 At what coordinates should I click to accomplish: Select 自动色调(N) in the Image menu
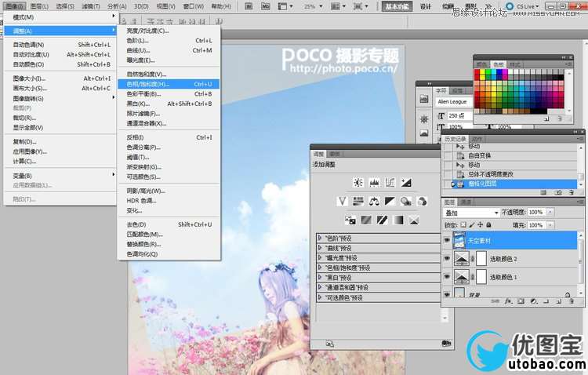pos(60,45)
